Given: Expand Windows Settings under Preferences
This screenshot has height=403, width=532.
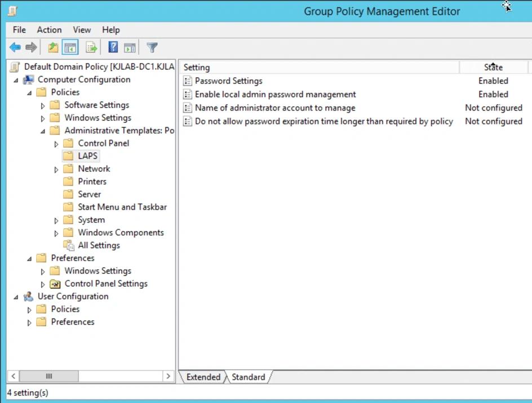Looking at the screenshot, I should (43, 272).
